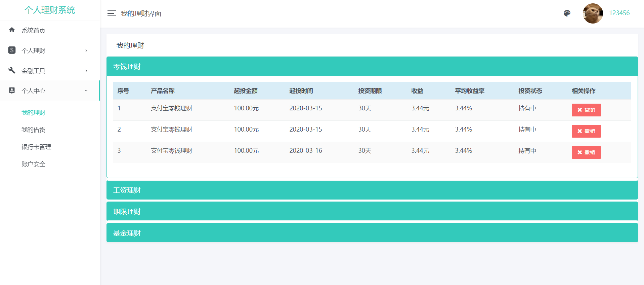This screenshot has height=285, width=644.
Task: Expand the 基金理财 panel
Action: pos(372,233)
